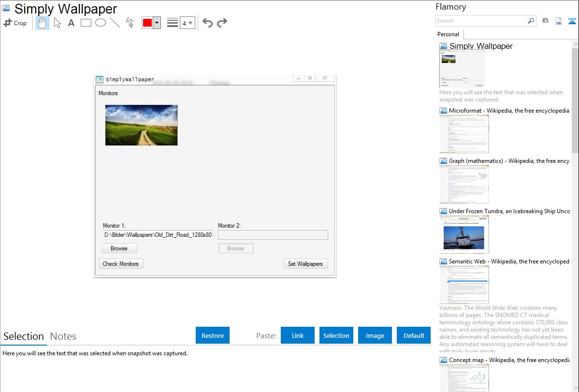The image size is (579, 392).
Task: Click the Graph (mathematics) snapshot title
Action: click(509, 161)
